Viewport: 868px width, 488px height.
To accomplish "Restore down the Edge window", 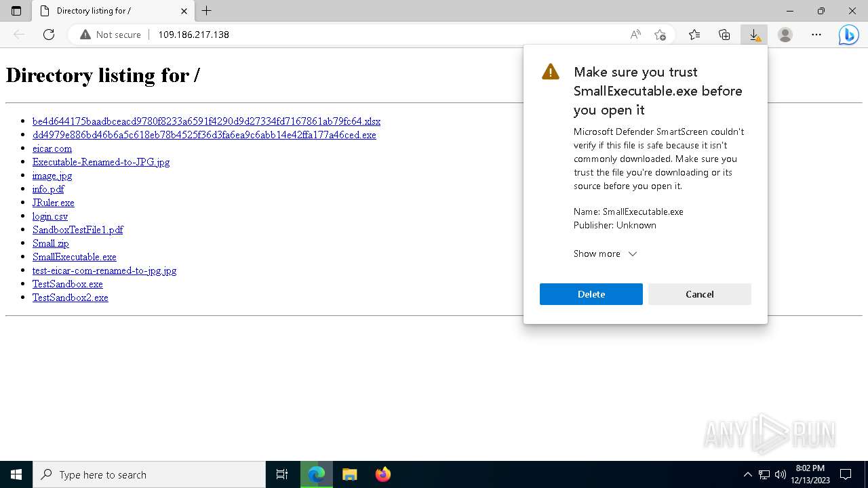I will pyautogui.click(x=821, y=11).
